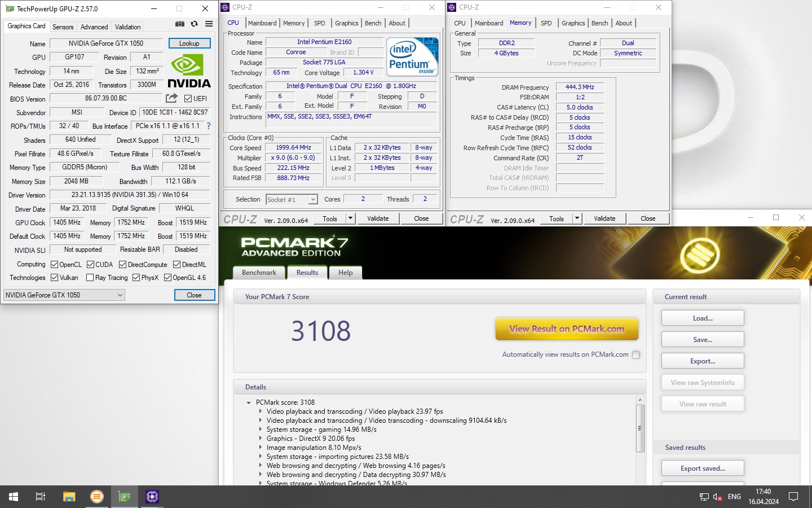
Task: Click the PCMark 7 gold emblem logo
Action: coord(700,255)
